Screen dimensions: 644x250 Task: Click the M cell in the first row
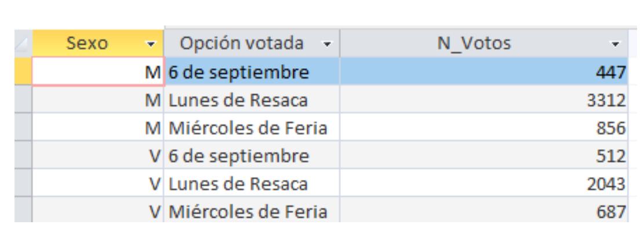98,72
